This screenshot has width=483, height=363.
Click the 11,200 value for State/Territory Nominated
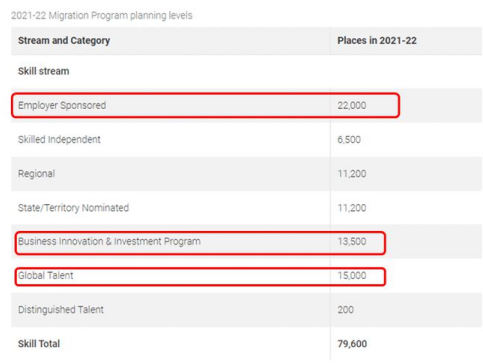point(352,208)
